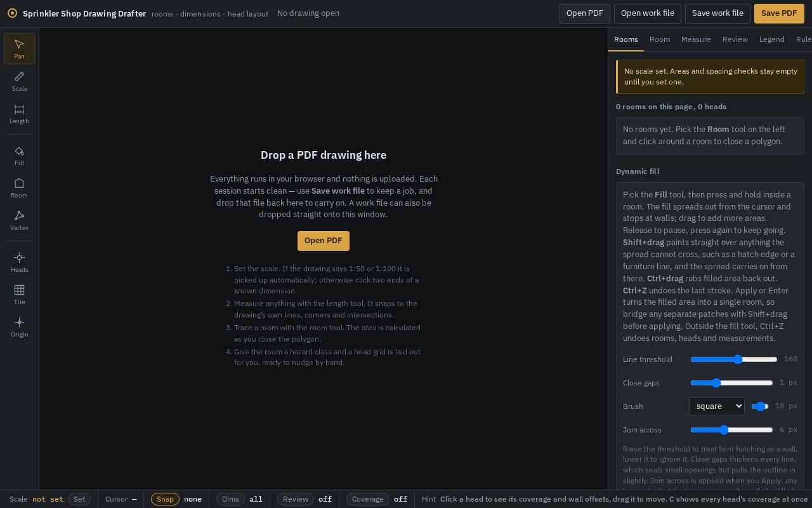
Task: Select the Tile tool
Action: point(19,295)
